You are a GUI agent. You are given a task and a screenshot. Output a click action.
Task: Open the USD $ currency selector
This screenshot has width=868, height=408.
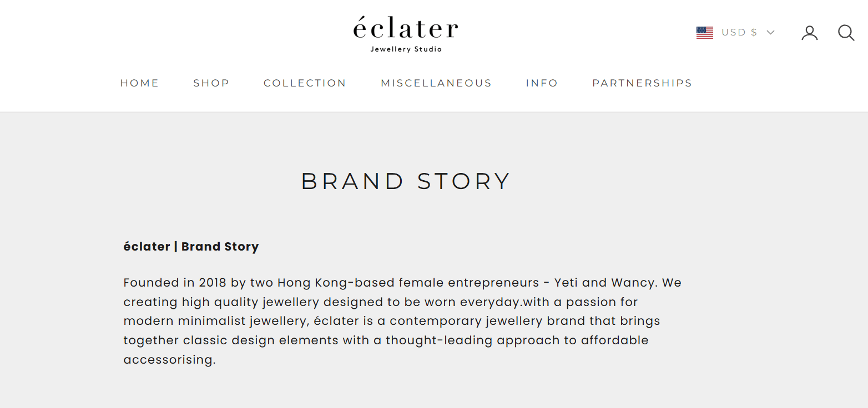(x=739, y=33)
